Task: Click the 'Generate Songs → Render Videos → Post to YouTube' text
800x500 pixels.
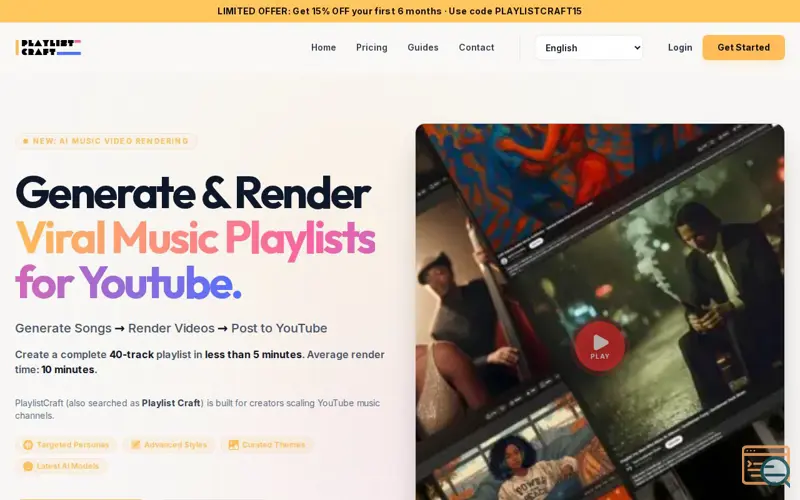Action: click(x=171, y=328)
